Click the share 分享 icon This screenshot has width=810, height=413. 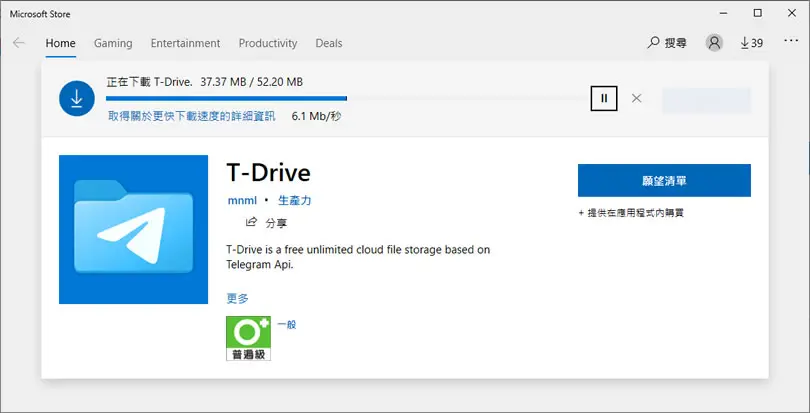click(x=251, y=222)
